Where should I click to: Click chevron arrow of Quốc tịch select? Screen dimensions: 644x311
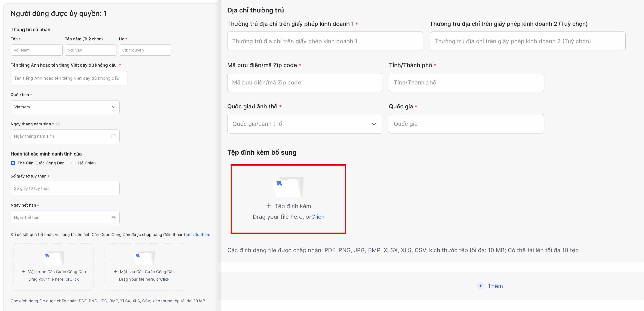(x=114, y=107)
